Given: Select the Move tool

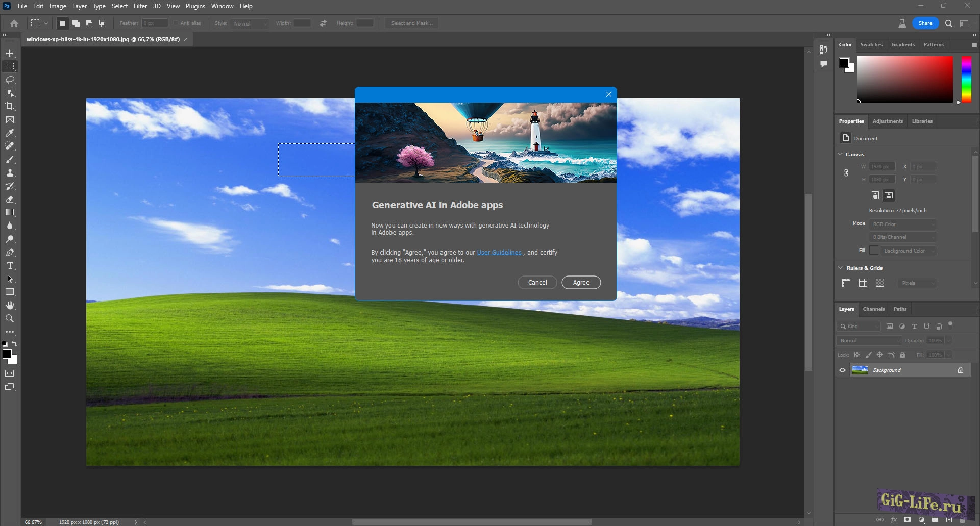Looking at the screenshot, I should coord(10,54).
